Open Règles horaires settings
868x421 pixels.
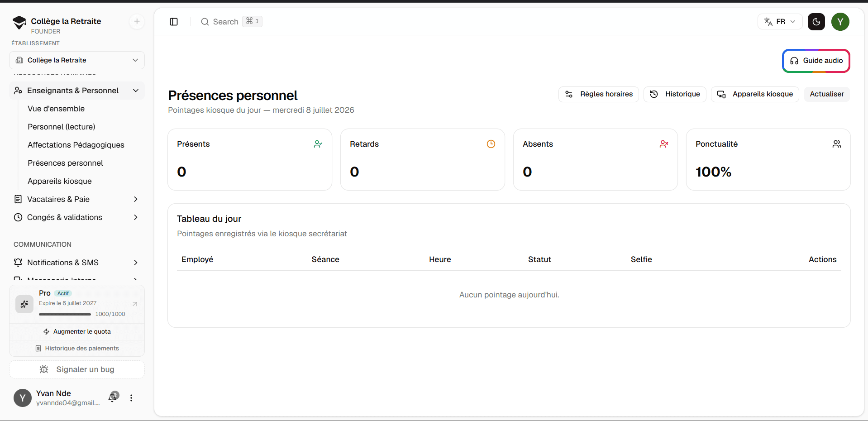click(599, 94)
